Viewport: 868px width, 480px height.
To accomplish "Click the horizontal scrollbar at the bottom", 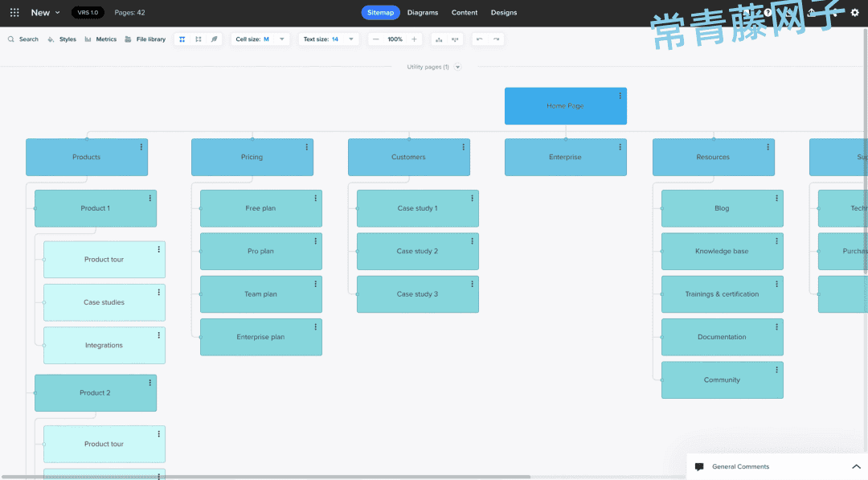I will [266, 477].
